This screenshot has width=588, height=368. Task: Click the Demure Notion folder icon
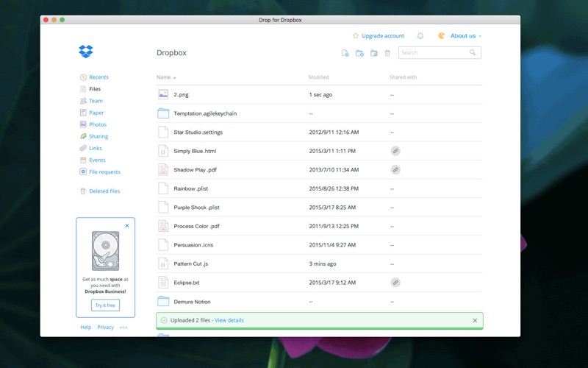tap(163, 301)
